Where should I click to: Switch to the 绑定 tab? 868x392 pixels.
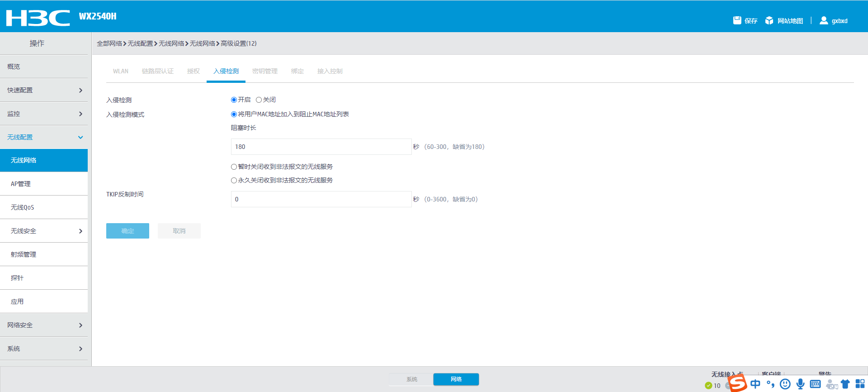point(297,71)
